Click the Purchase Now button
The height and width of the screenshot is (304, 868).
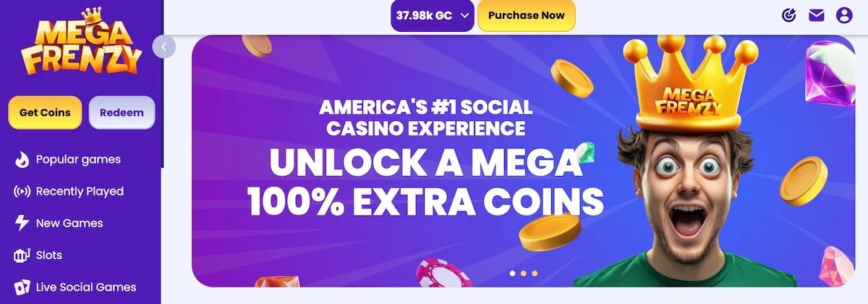(527, 15)
